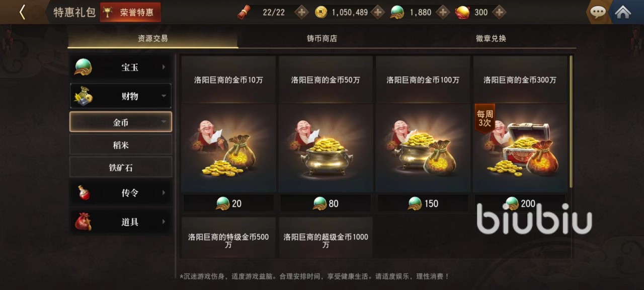Switch to the 铸币商店 tab

[x=322, y=38]
